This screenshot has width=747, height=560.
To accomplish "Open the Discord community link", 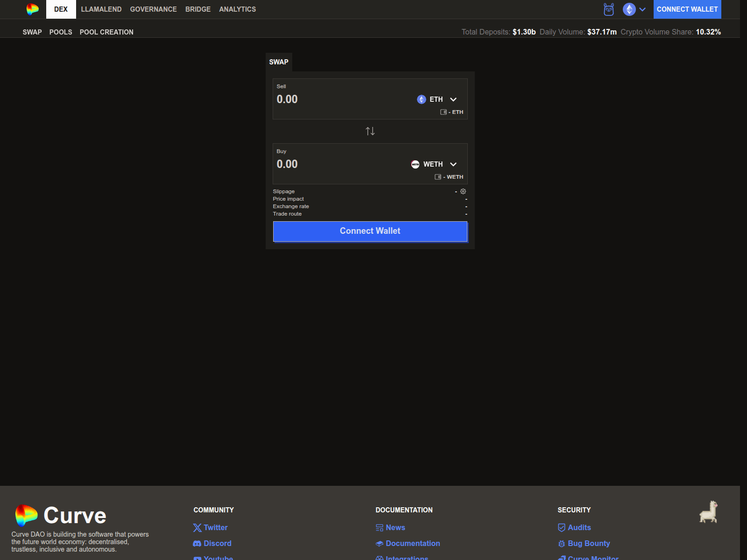I will (x=212, y=544).
